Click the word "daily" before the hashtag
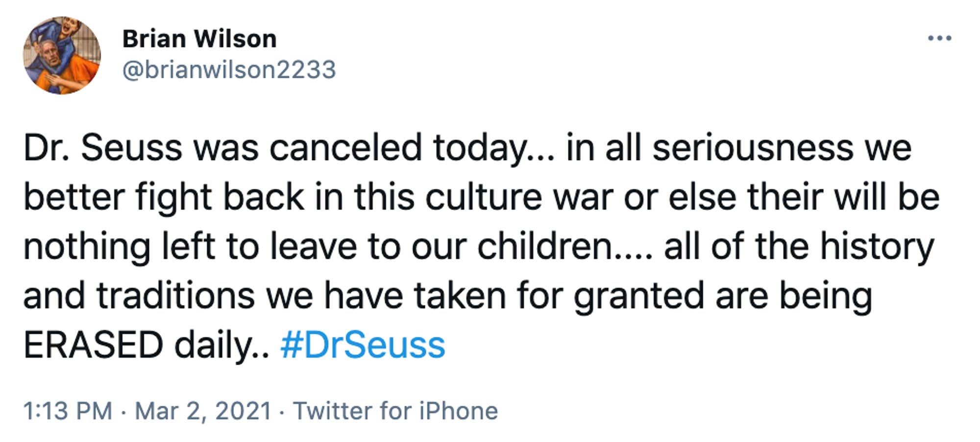Viewport: 980px width, 442px height. click(x=213, y=345)
